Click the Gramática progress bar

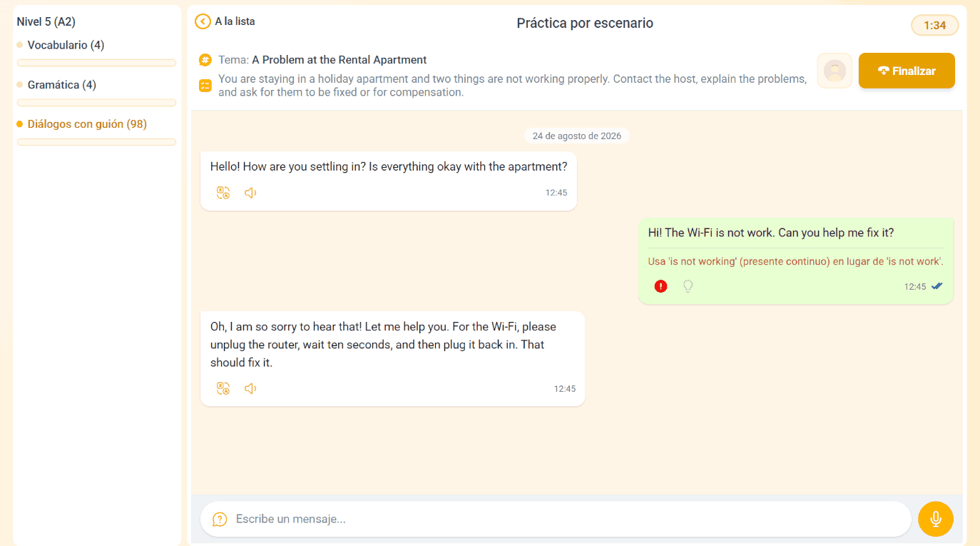(x=96, y=103)
